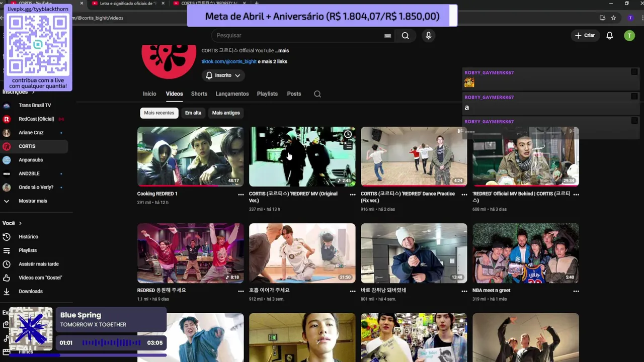Open the Lançamentos channel tab
The image size is (644, 362).
(232, 94)
